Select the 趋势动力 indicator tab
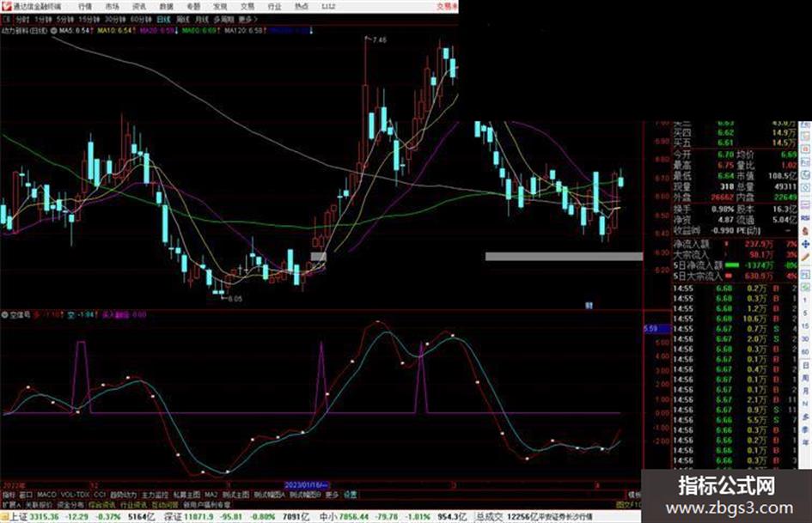812x523 pixels. [123, 495]
